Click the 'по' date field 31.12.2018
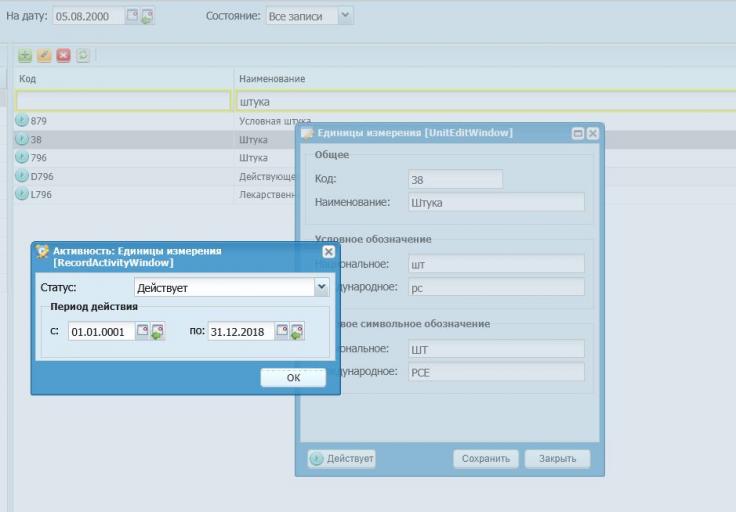 click(241, 332)
